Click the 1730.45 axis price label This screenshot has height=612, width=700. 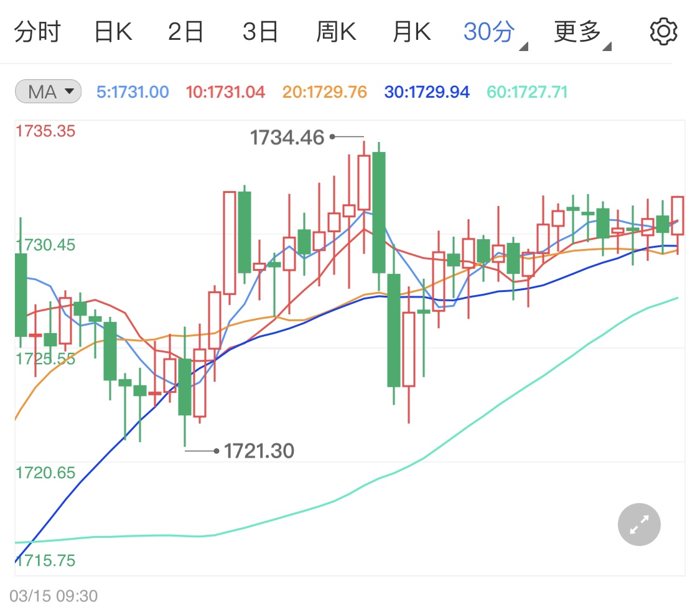tap(45, 245)
